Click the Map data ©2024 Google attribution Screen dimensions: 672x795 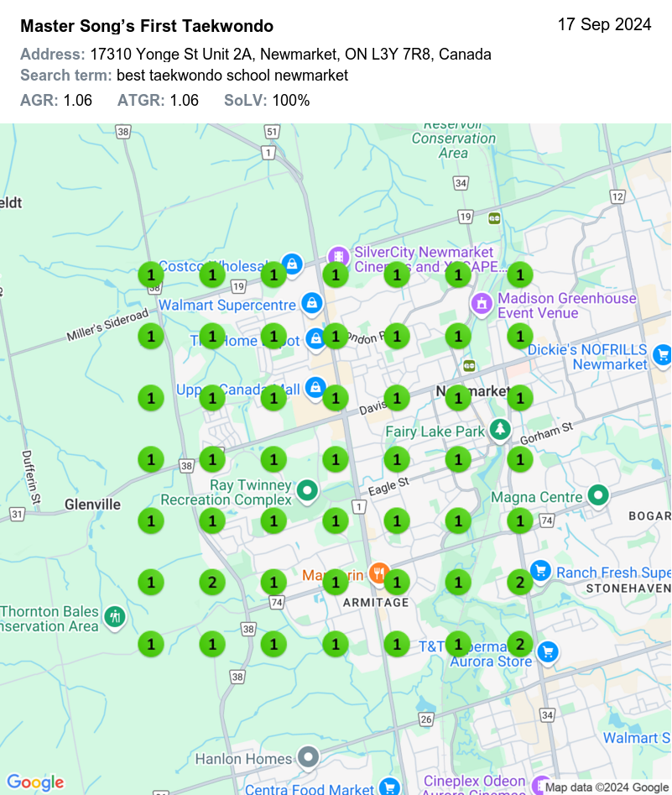607,787
